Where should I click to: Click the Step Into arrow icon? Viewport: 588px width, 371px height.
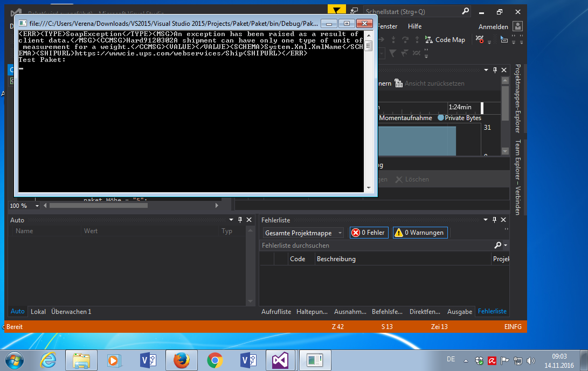pyautogui.click(x=393, y=39)
